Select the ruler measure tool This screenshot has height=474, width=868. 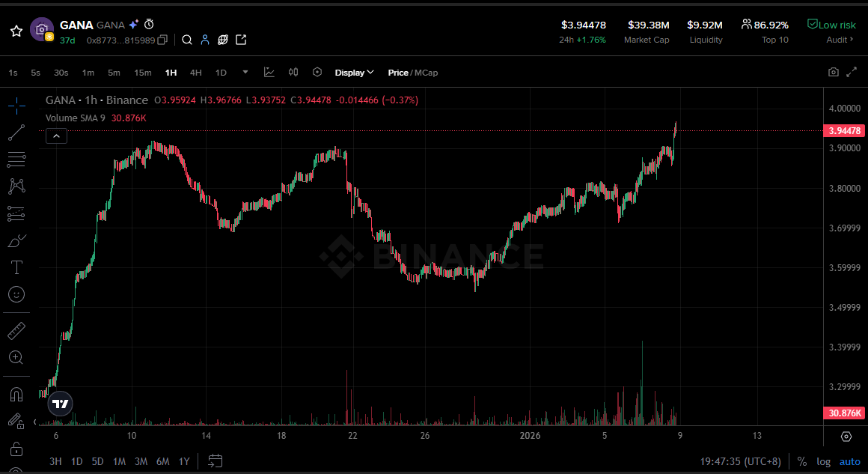pos(16,331)
